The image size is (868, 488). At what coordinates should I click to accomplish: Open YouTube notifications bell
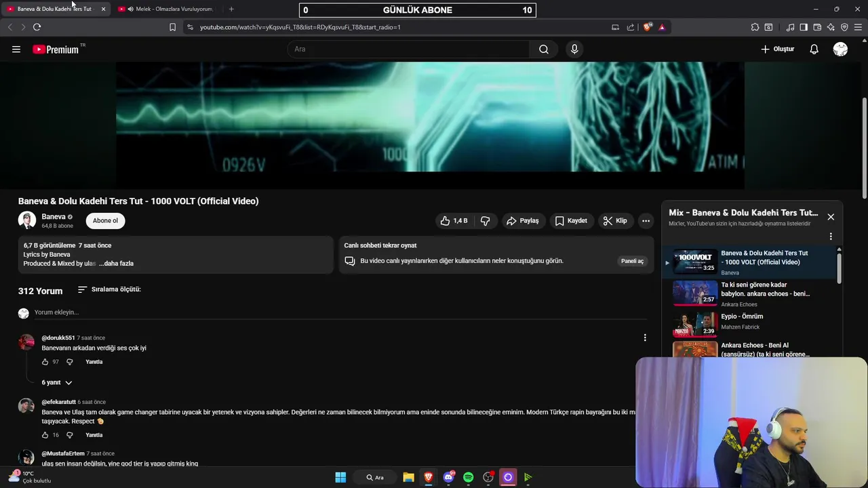814,49
